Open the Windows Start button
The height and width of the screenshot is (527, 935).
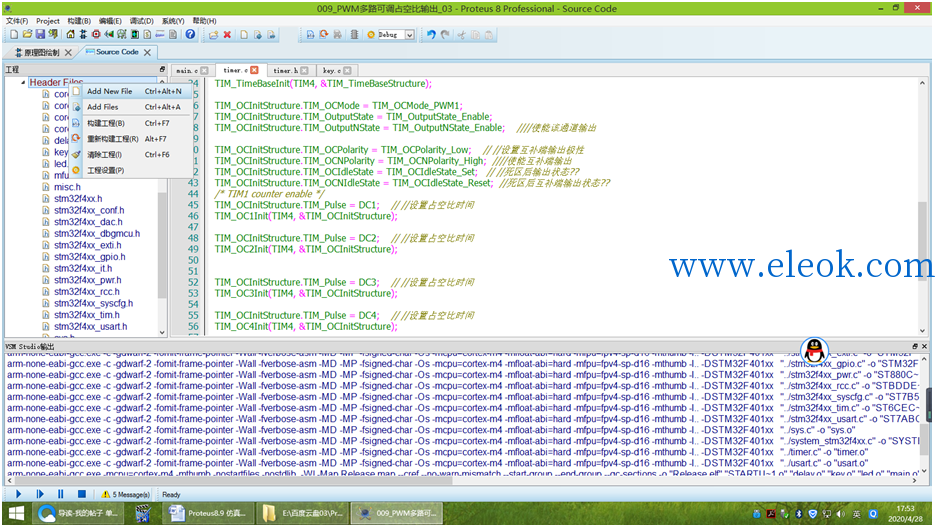coord(16,513)
